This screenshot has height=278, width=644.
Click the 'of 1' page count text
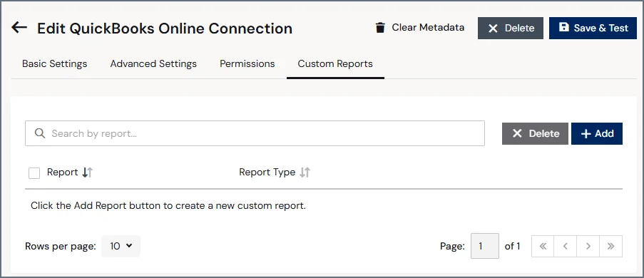512,247
